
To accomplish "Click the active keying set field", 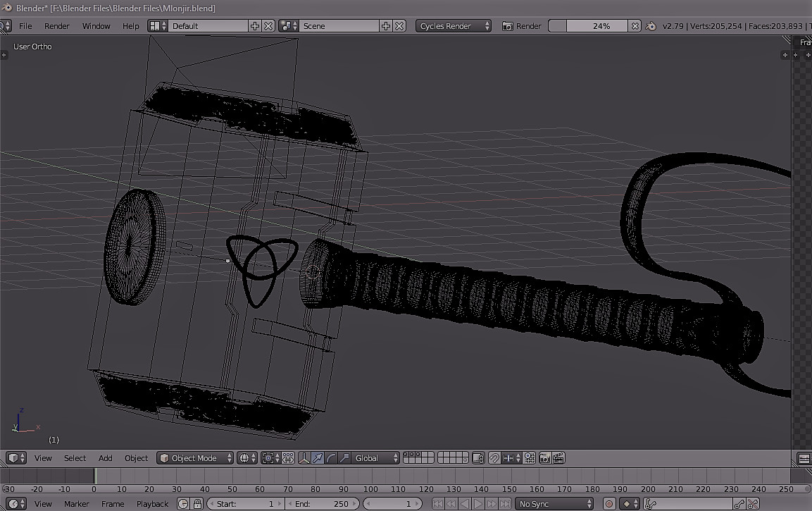I will click(x=688, y=504).
